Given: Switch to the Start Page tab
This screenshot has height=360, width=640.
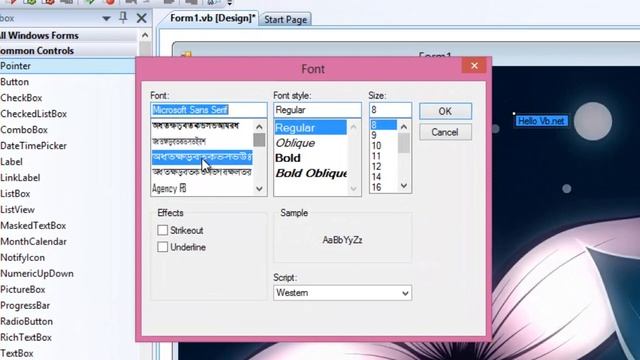Looking at the screenshot, I should pos(285,19).
